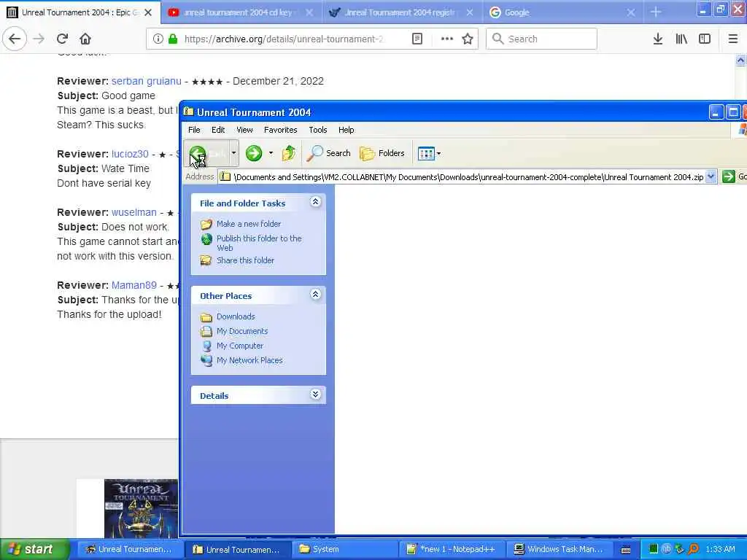Open Firefox hamburger menu
The width and height of the screenshot is (747, 560).
pyautogui.click(x=733, y=39)
